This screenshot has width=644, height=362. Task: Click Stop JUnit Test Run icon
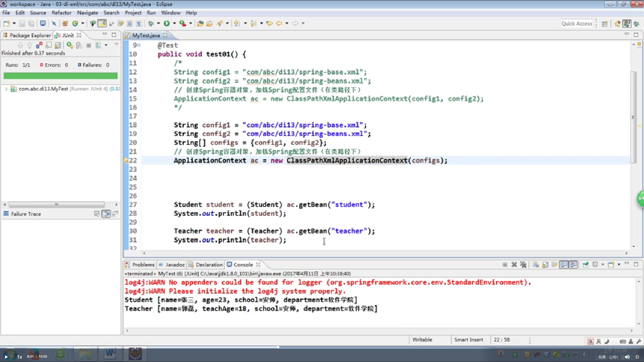point(89,45)
